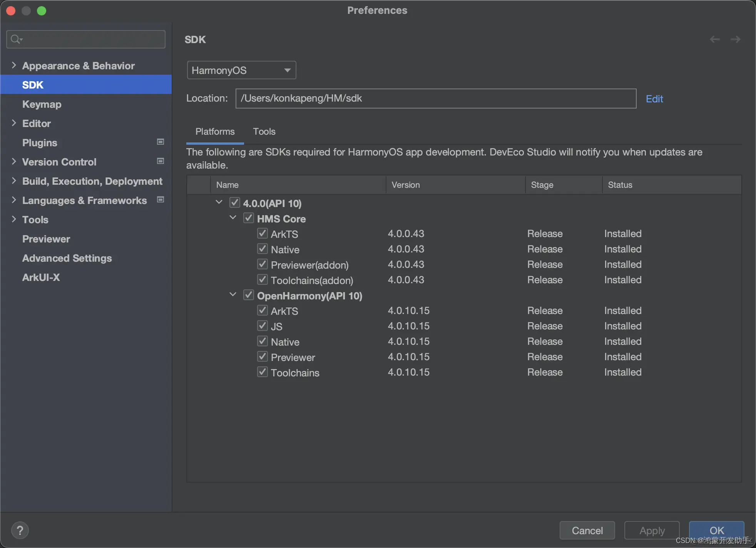Switch to the Platforms tab
The image size is (756, 548).
[x=215, y=132]
